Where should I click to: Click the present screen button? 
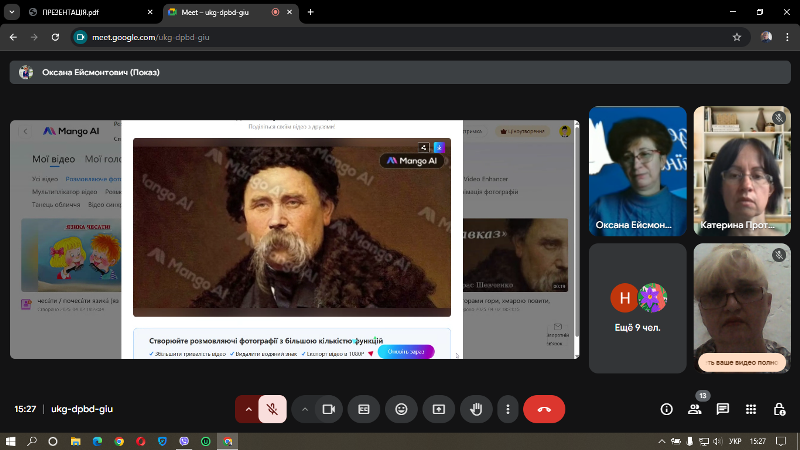click(x=439, y=409)
